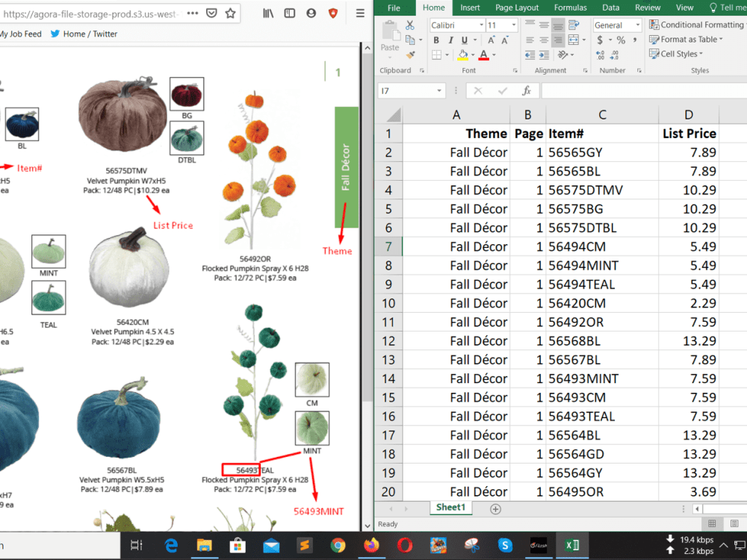Open the Firefox hamburger menu
Image resolution: width=747 pixels, height=560 pixels.
360,13
